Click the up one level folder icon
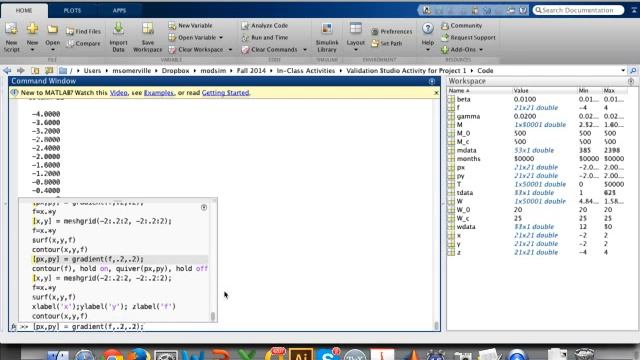Viewport: 640px width, 360px height. pos(36,71)
